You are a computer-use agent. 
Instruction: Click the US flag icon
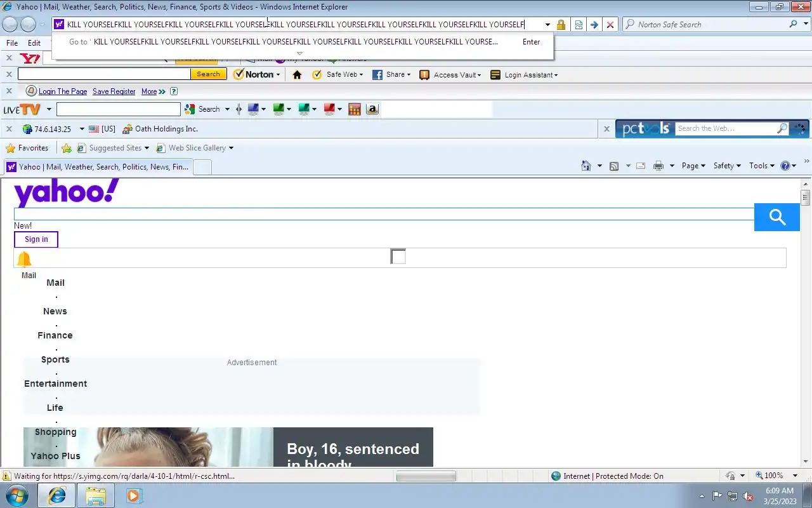click(94, 129)
